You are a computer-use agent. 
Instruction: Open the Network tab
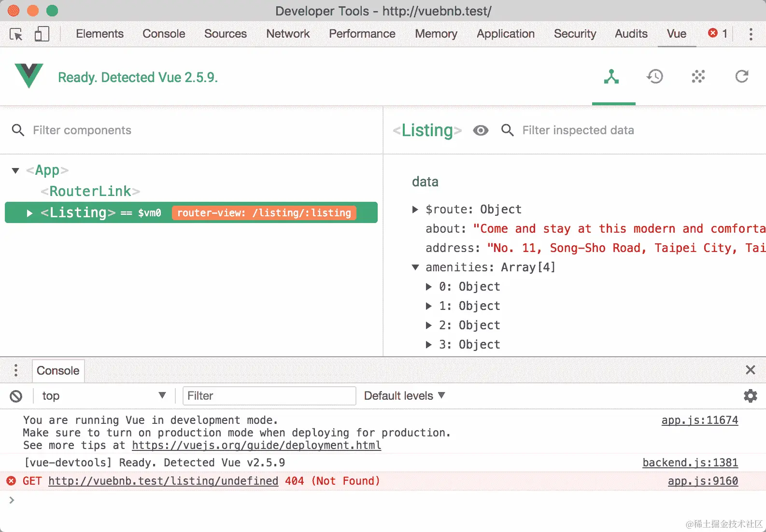(288, 34)
